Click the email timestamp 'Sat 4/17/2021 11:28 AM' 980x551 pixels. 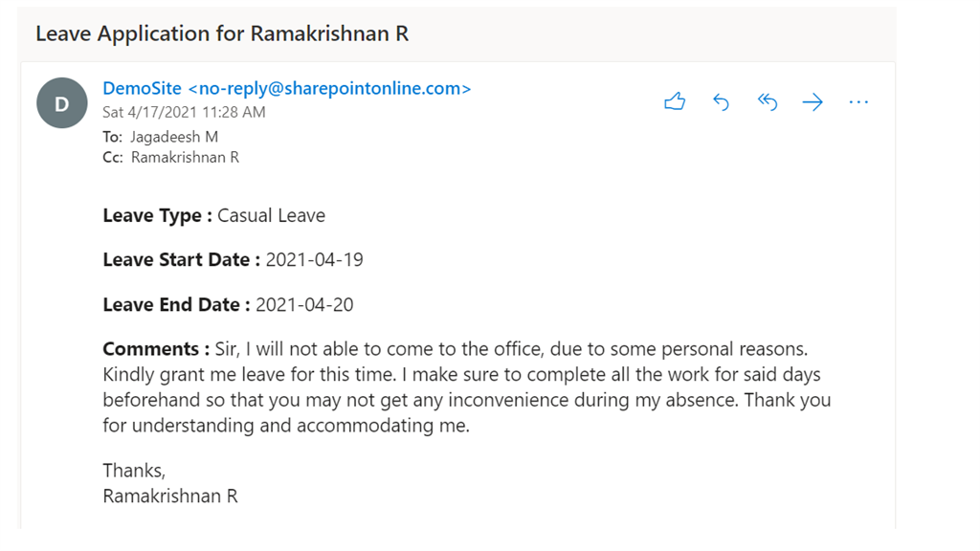coord(168,112)
